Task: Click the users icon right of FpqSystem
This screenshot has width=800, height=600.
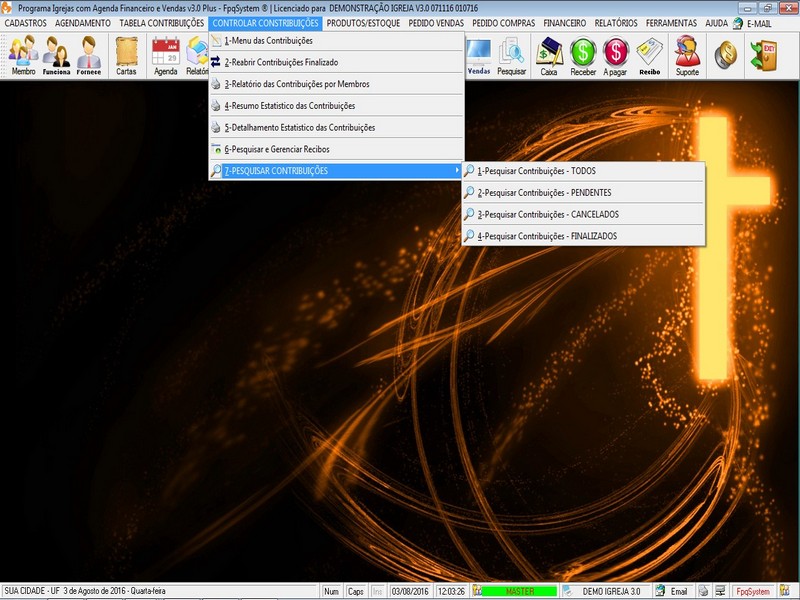Action: [784, 591]
